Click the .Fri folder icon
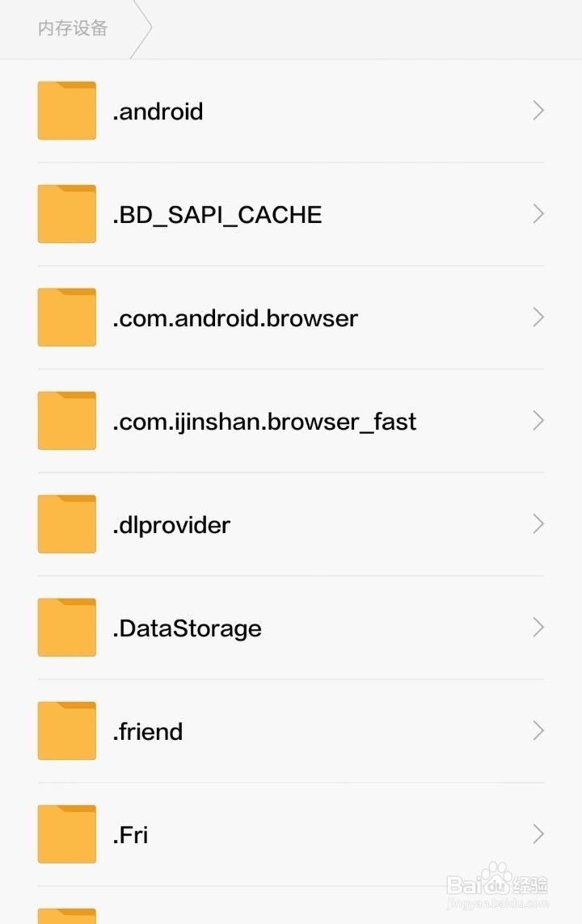Screen dimensions: 582x924 click(67, 834)
